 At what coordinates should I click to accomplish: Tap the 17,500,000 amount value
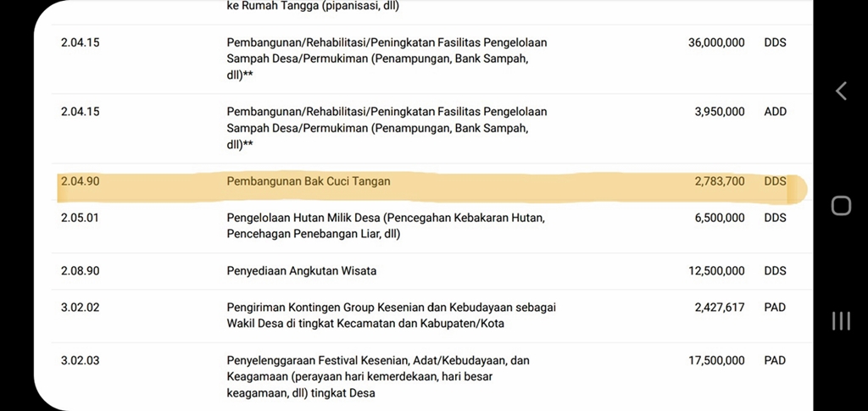[716, 360]
